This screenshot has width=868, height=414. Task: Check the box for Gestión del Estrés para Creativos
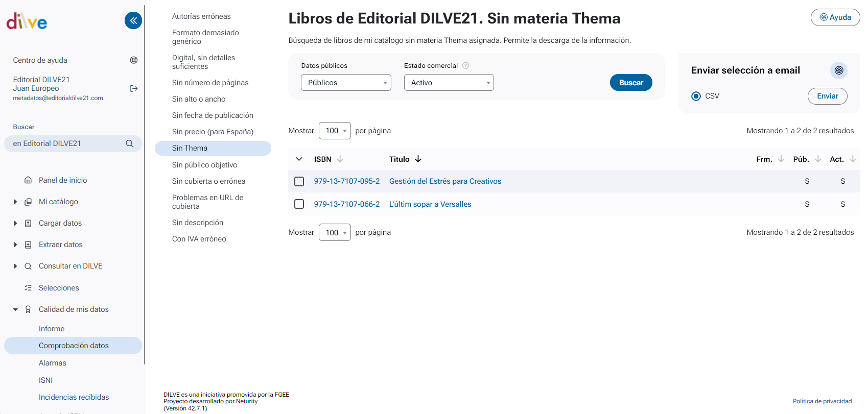(x=299, y=182)
